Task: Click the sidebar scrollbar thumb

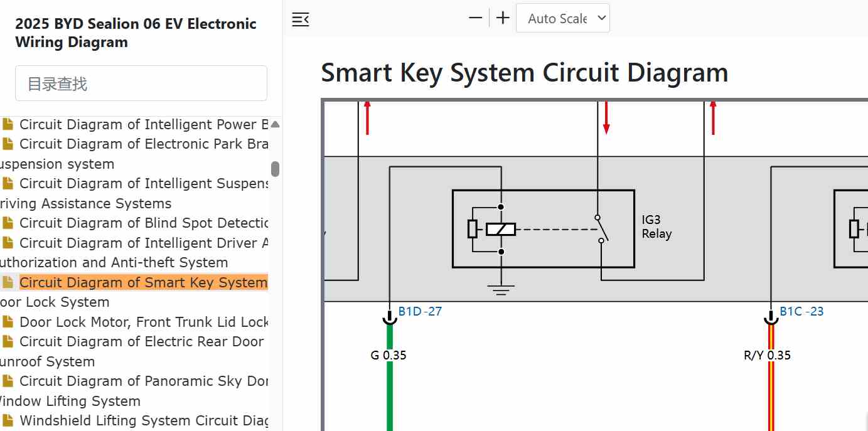Action: pos(275,169)
